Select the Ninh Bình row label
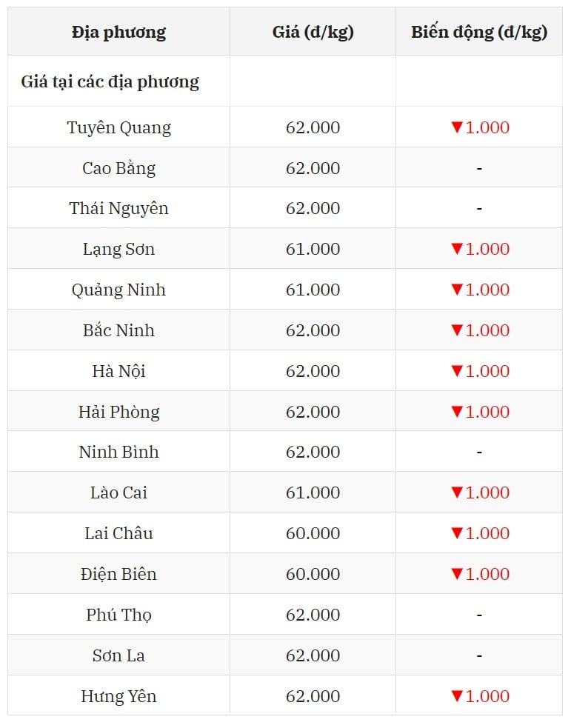Image resolution: width=571 pixels, height=728 pixels. click(118, 453)
